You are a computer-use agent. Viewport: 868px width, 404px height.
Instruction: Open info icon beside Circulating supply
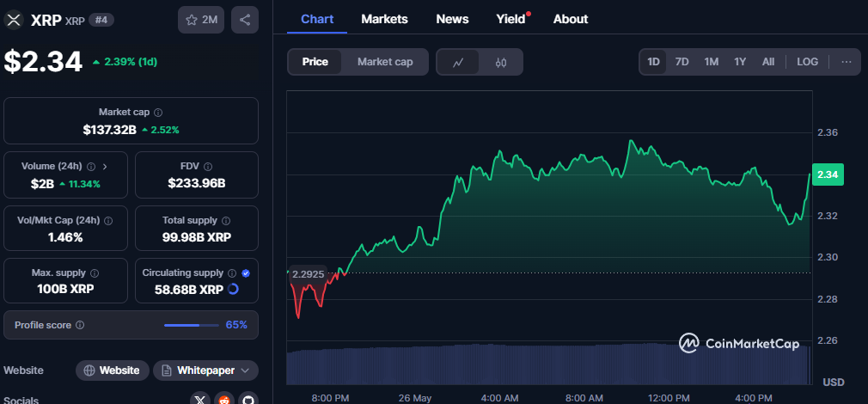(233, 272)
